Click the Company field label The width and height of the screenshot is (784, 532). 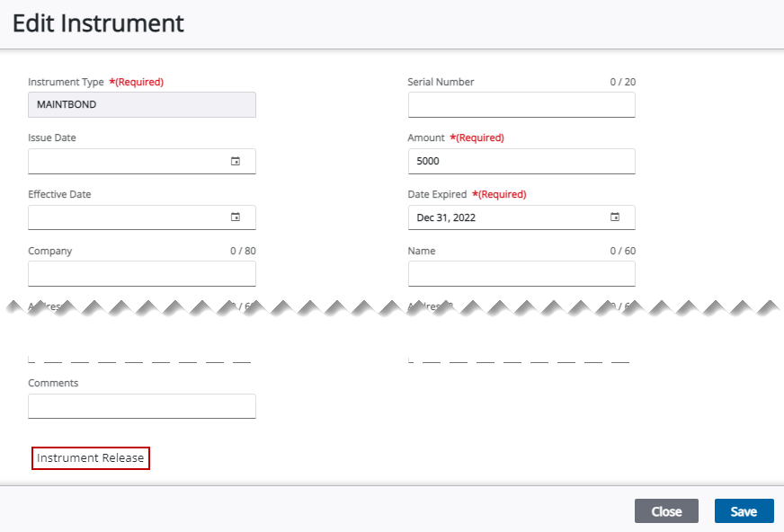click(x=49, y=251)
